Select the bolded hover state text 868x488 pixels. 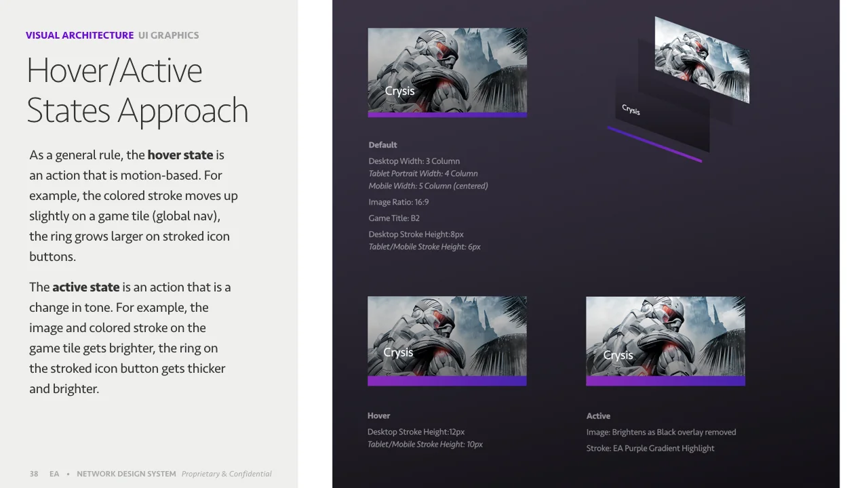(182, 155)
